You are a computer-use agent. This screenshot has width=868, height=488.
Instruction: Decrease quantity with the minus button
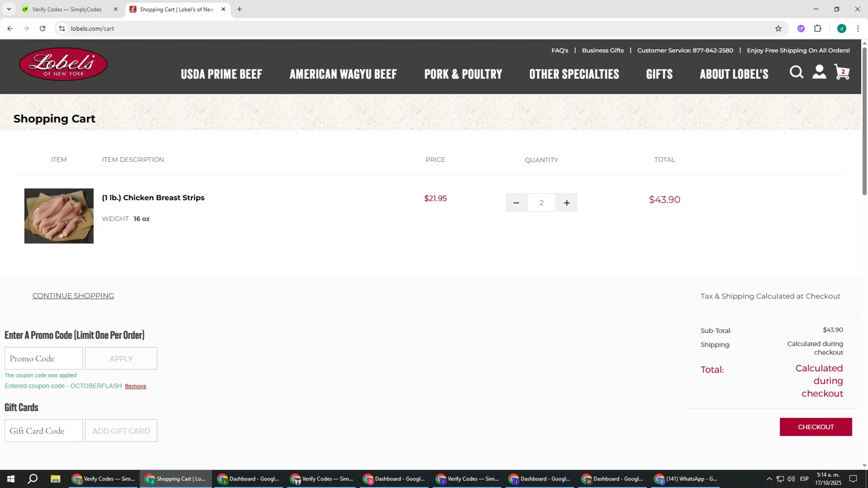pos(516,202)
